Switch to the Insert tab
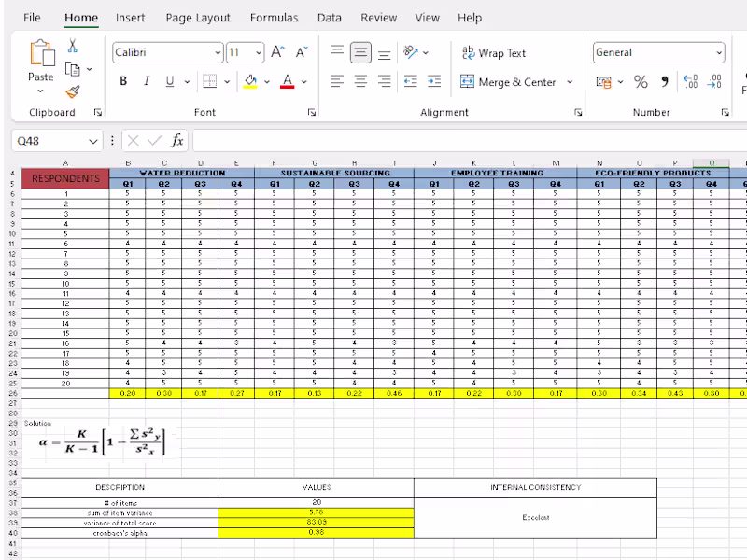The height and width of the screenshot is (560, 747). [130, 18]
